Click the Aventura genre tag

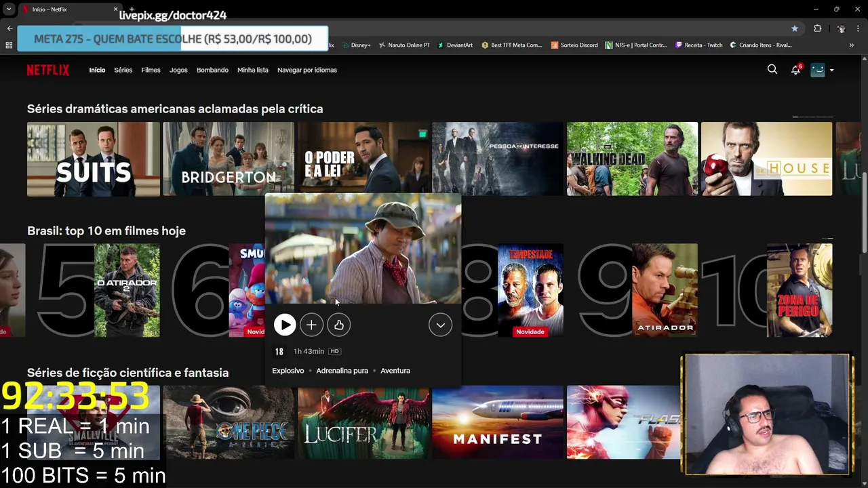pyautogui.click(x=395, y=371)
